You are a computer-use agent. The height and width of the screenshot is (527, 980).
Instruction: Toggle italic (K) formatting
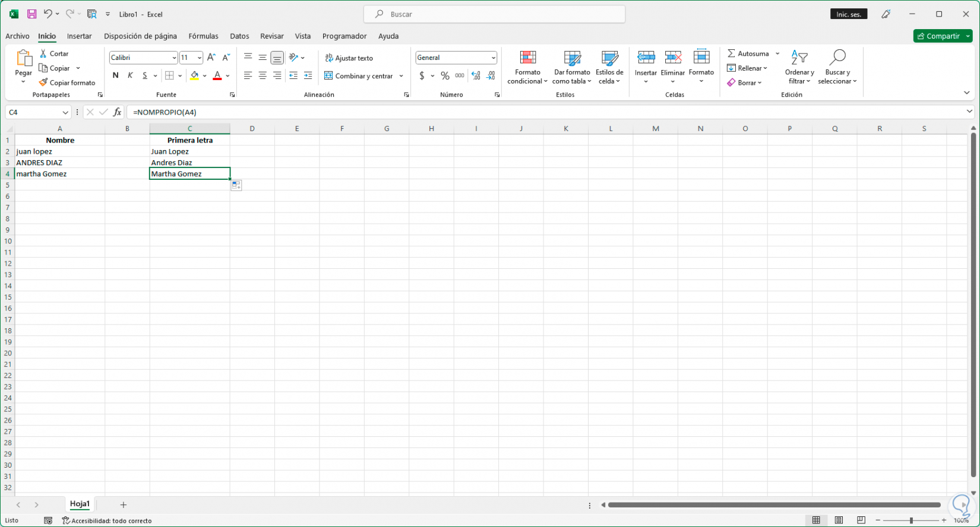130,75
